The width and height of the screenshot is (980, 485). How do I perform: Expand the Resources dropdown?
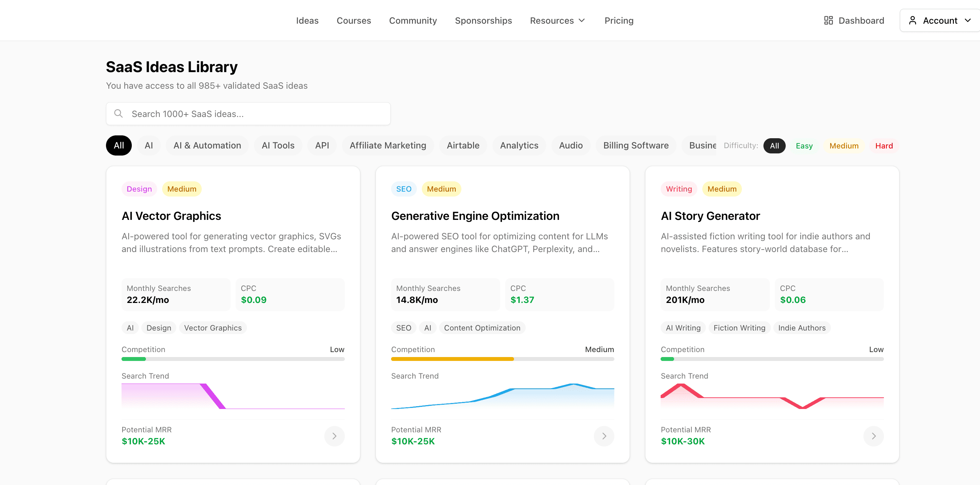(x=558, y=20)
